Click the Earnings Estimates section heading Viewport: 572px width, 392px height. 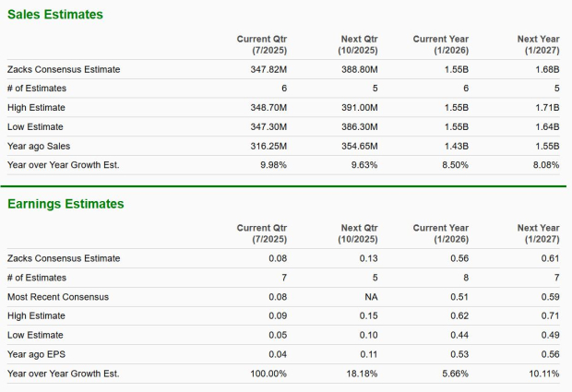coord(66,204)
